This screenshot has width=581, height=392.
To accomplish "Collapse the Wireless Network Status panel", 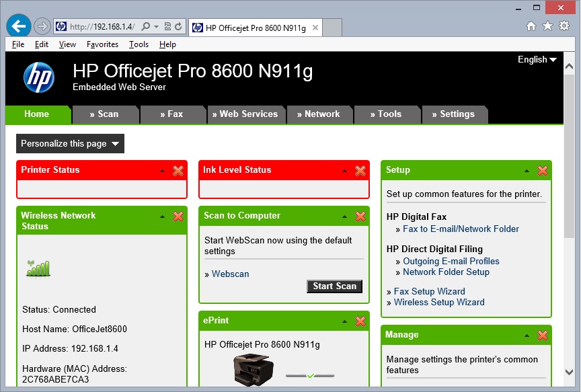I will [x=162, y=217].
